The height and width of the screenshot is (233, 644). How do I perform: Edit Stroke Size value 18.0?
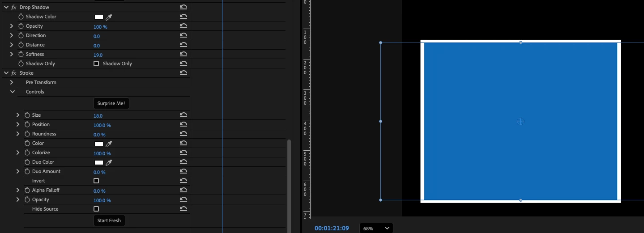(x=98, y=116)
